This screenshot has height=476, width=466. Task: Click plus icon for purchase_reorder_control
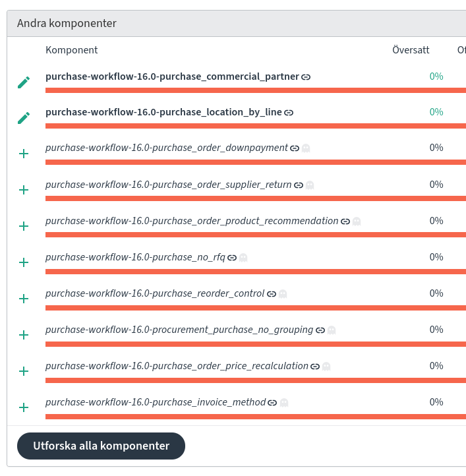pyautogui.click(x=24, y=299)
